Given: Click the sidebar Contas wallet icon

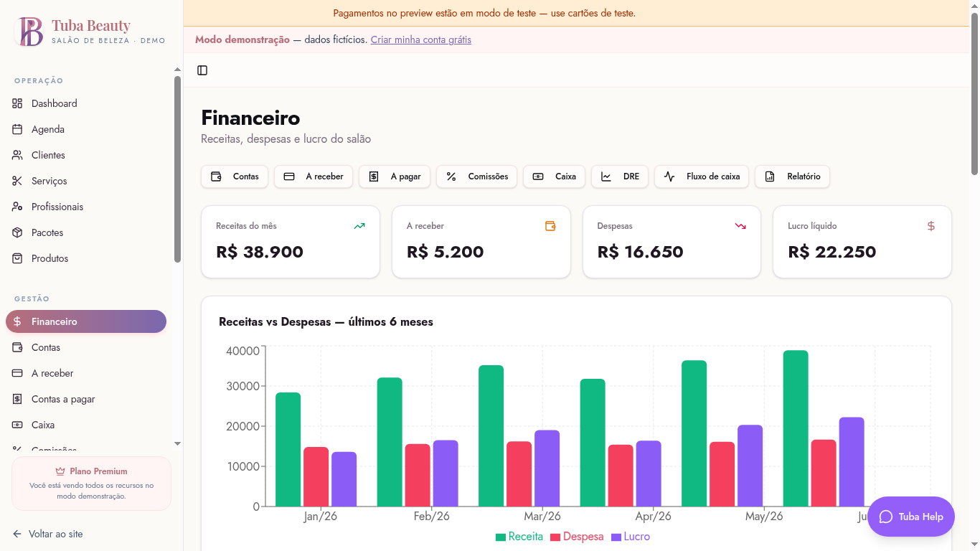Looking at the screenshot, I should [17, 347].
